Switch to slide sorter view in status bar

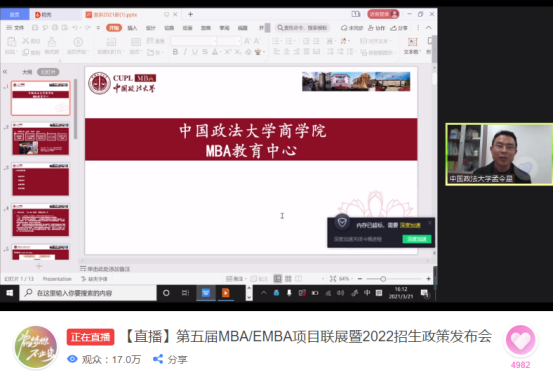coord(288,279)
